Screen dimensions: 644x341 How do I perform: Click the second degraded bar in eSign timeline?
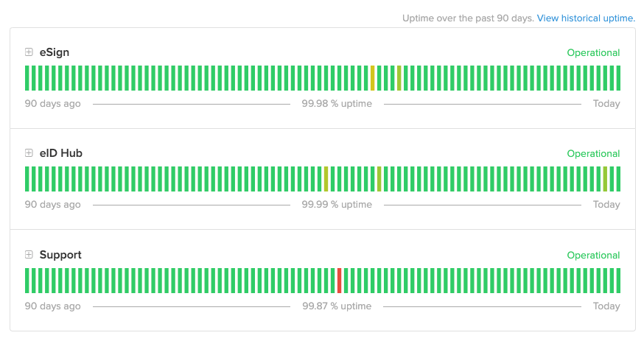point(399,78)
